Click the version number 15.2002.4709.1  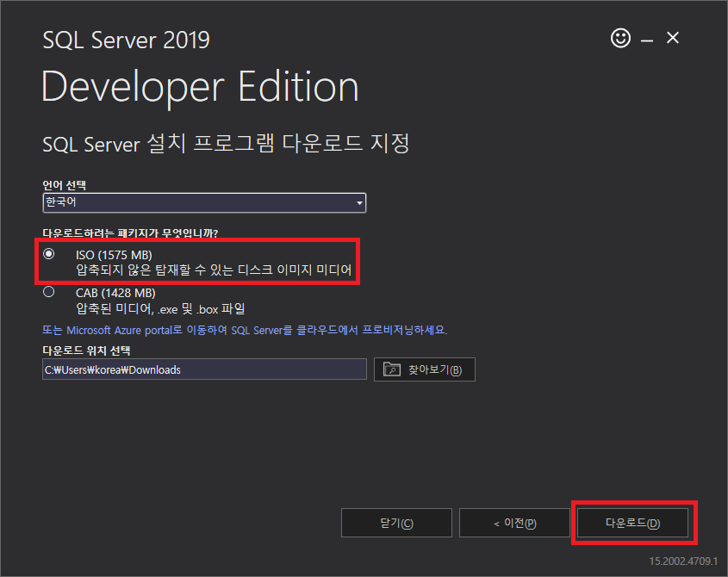coord(683,561)
